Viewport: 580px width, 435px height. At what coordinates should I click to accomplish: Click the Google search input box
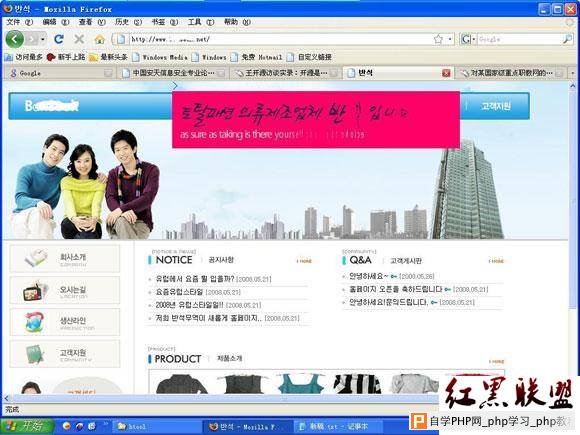click(519, 39)
